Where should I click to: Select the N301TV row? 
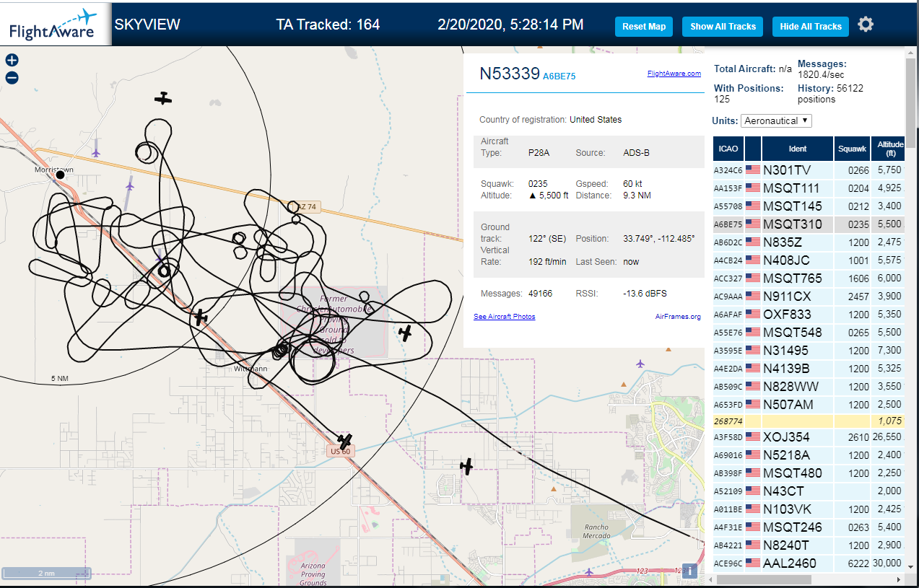click(x=809, y=170)
